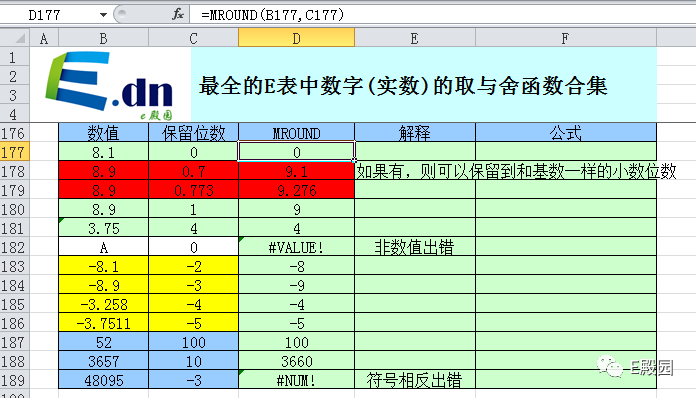Click blue cell B188 containing 3657
This screenshot has height=398, width=696.
pyautogui.click(x=103, y=361)
